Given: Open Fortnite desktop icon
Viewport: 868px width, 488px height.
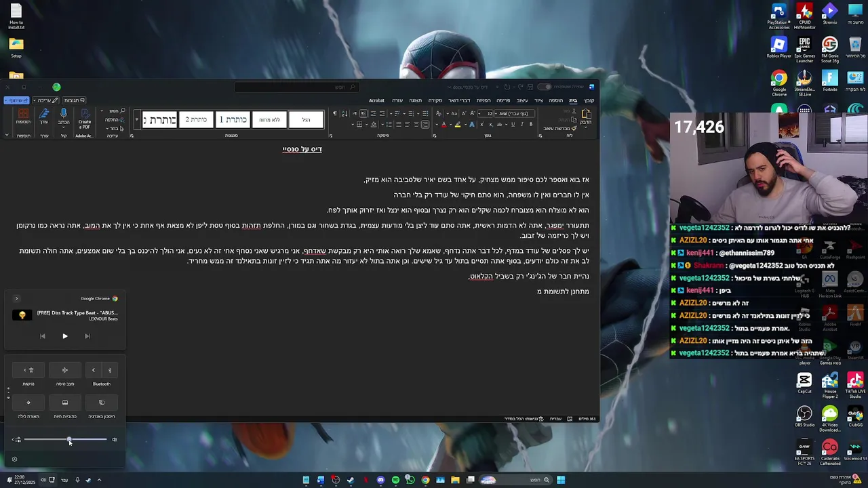Looking at the screenshot, I should click(830, 81).
